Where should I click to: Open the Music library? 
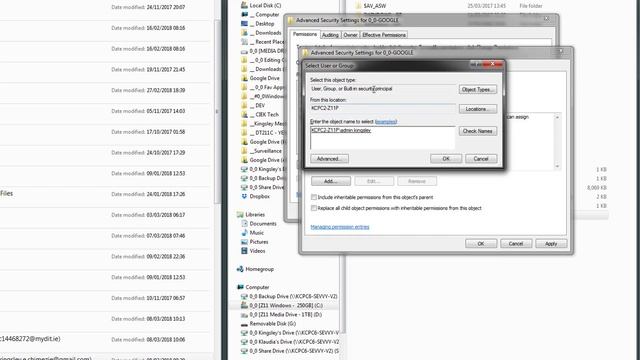[x=253, y=233]
